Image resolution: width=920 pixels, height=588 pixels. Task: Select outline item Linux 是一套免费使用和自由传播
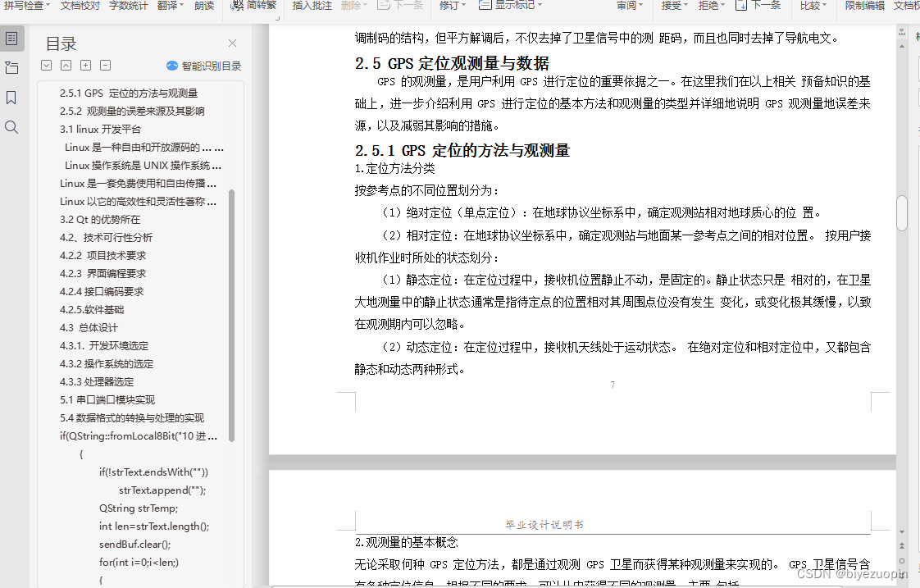point(138,184)
